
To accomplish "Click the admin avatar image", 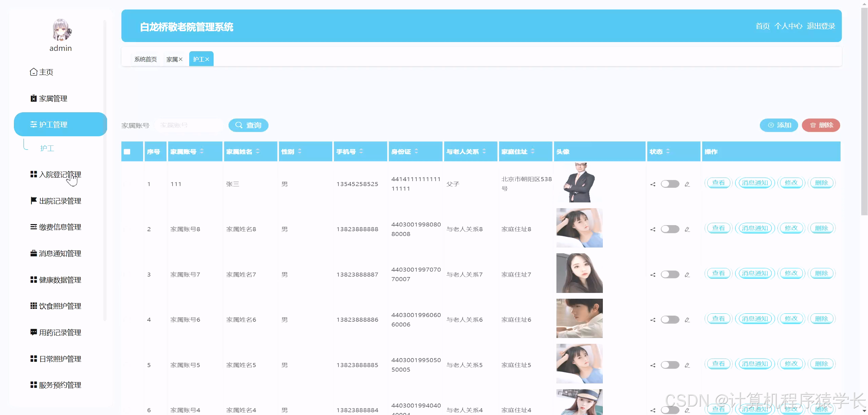I will pos(62,30).
